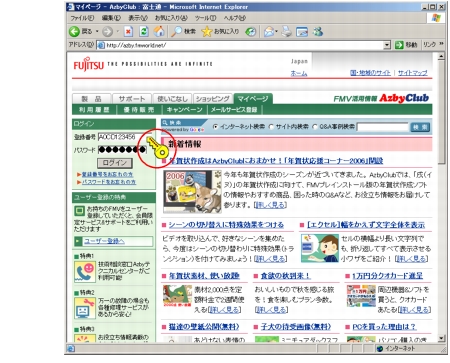Open the 表示 menu

[x=138, y=18]
